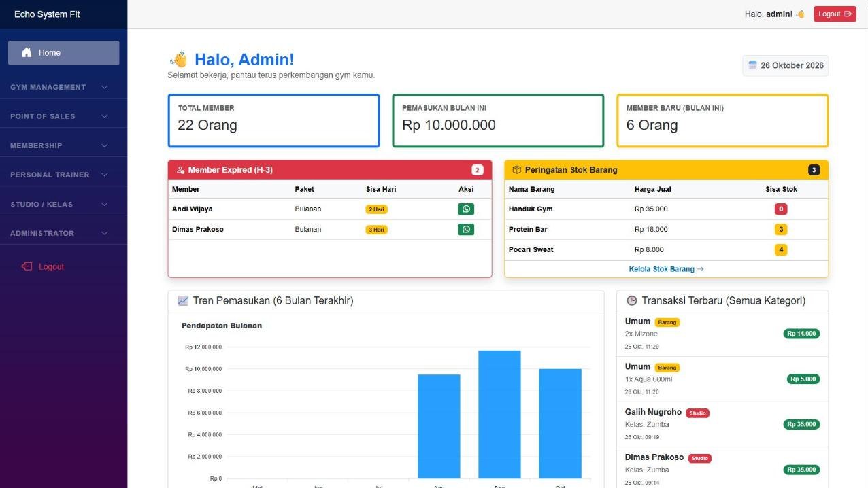Click the waving hand icon in top bar
868x488 pixels.
800,14
